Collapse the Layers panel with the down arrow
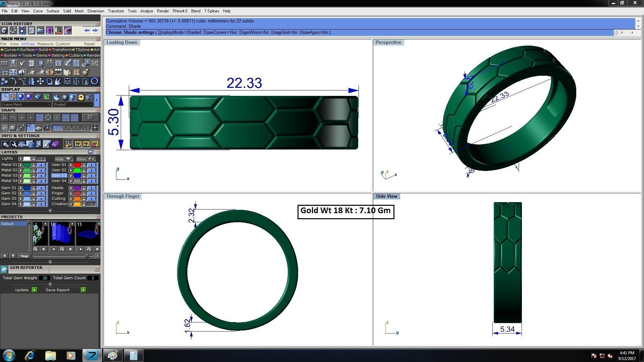This screenshot has width=644, height=362. coord(50,211)
